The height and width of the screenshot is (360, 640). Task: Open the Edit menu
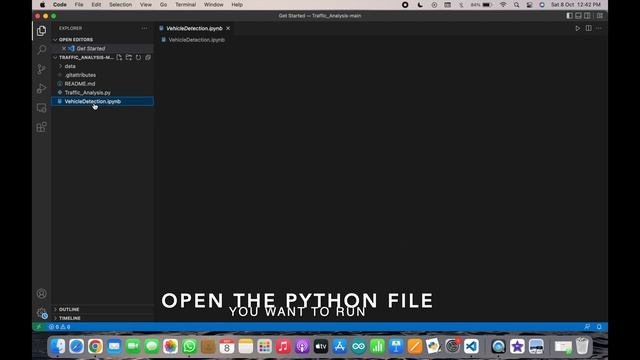coord(96,4)
